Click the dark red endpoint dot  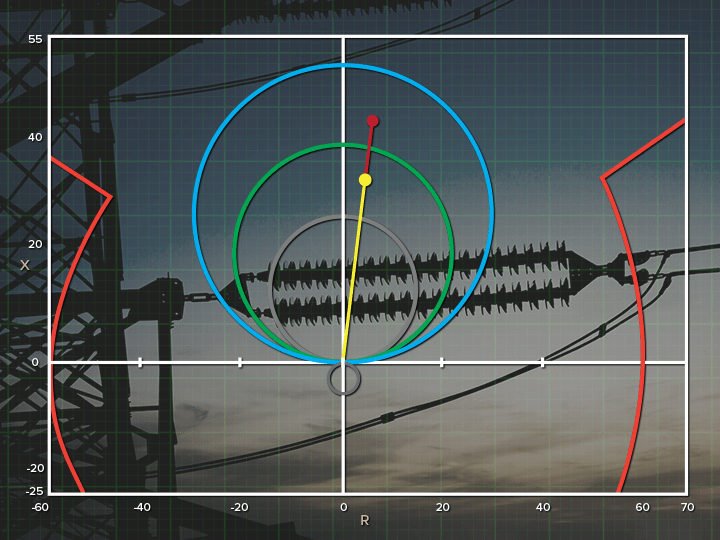point(372,121)
